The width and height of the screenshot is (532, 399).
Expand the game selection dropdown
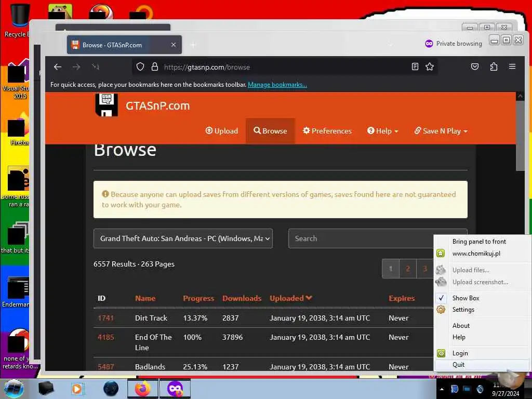tap(183, 238)
